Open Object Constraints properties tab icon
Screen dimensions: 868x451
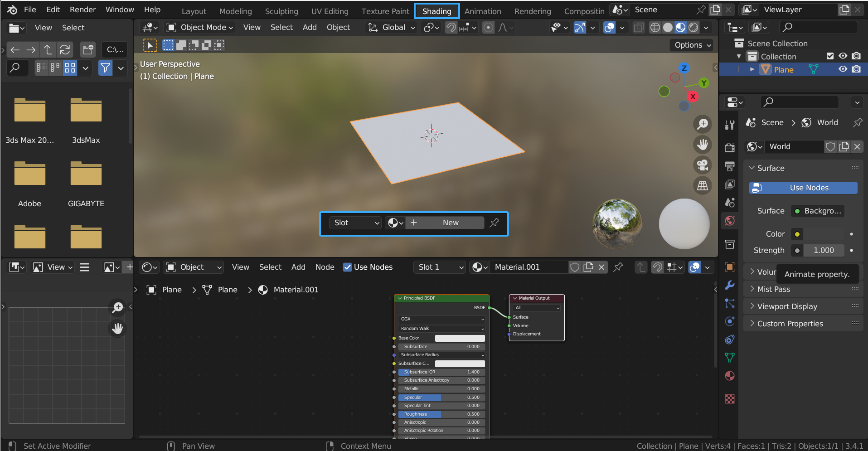coord(730,339)
